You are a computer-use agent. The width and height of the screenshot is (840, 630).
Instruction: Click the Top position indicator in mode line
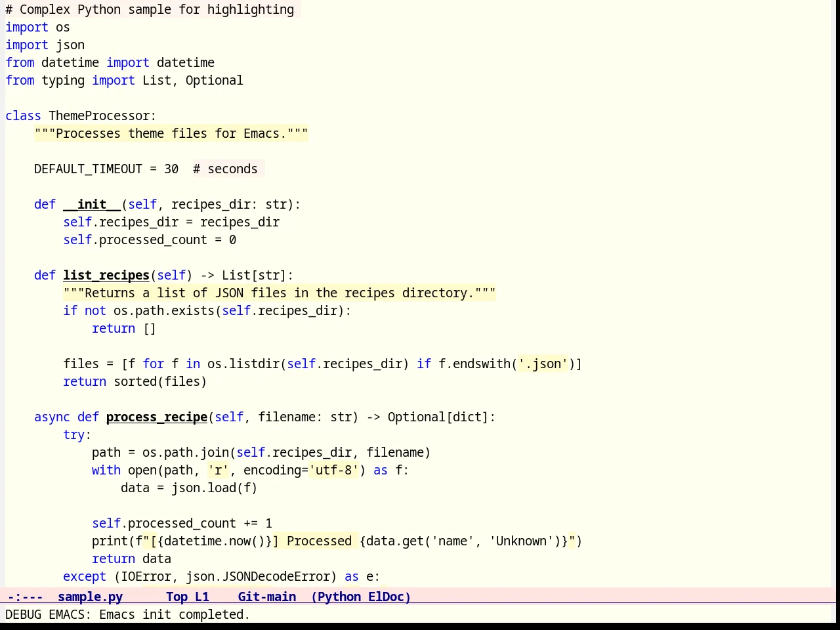click(177, 597)
